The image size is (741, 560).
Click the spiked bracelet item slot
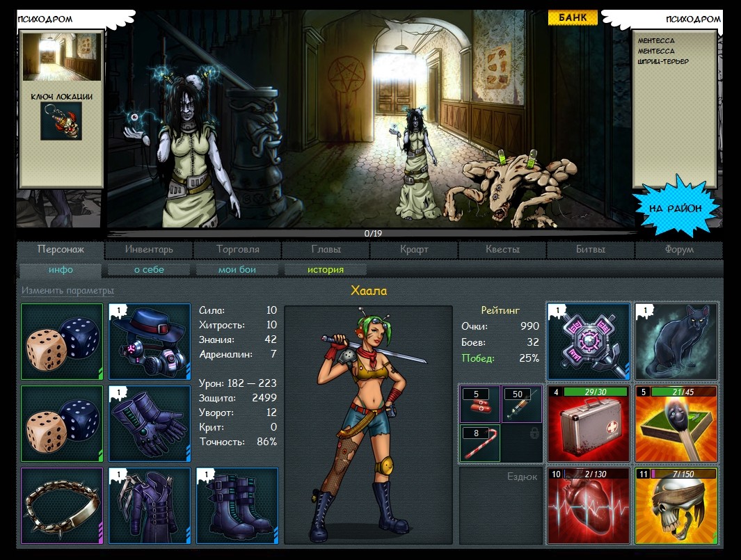tap(62, 506)
